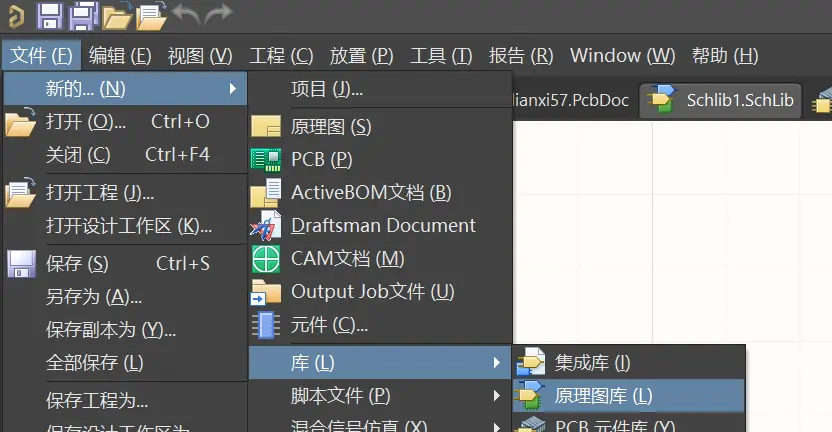Choose 另存为 (A)... entry

pos(125,297)
